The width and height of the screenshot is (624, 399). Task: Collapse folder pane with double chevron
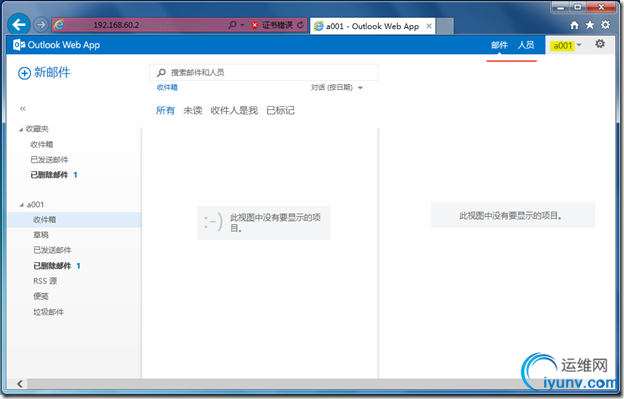(23, 109)
